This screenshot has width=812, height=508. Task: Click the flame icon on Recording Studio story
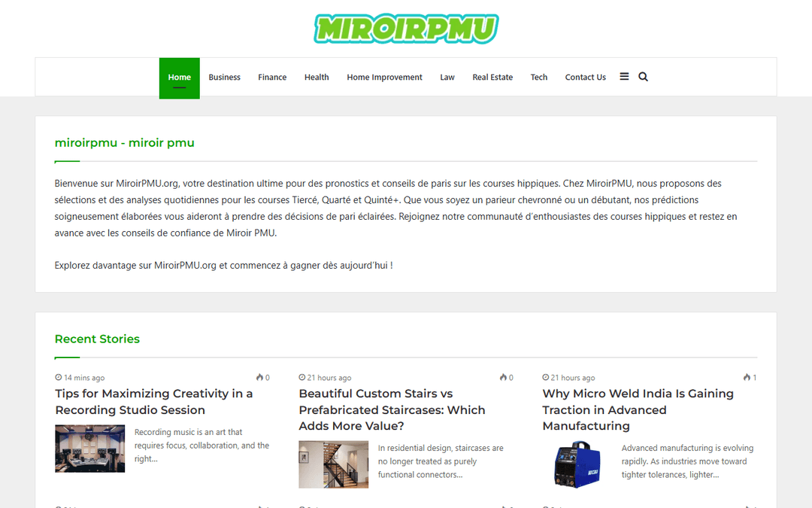(259, 377)
